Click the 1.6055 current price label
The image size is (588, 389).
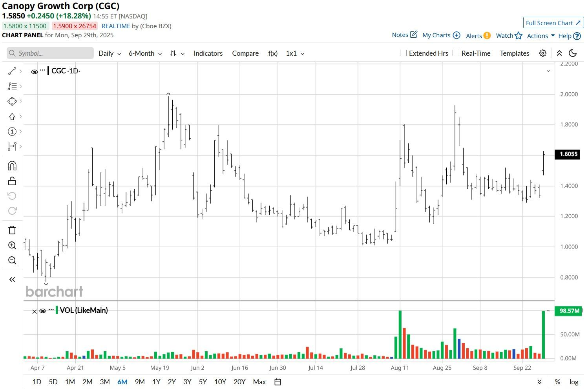pyautogui.click(x=567, y=154)
